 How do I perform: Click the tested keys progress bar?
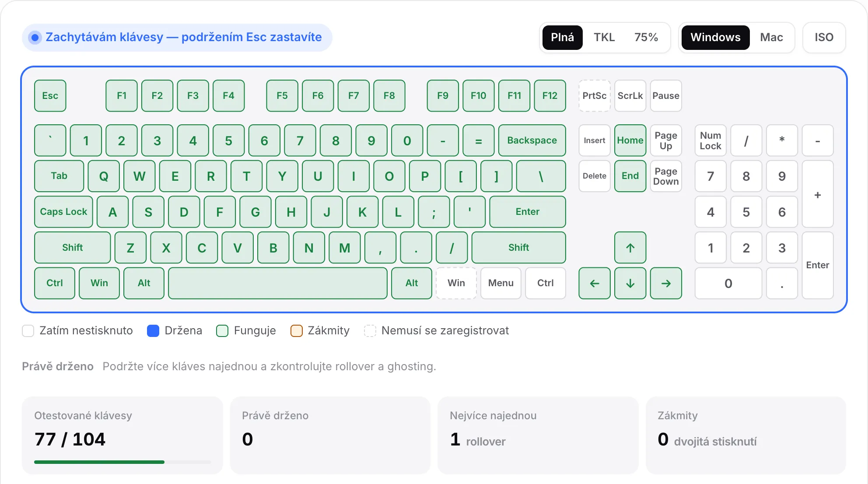[x=122, y=462]
